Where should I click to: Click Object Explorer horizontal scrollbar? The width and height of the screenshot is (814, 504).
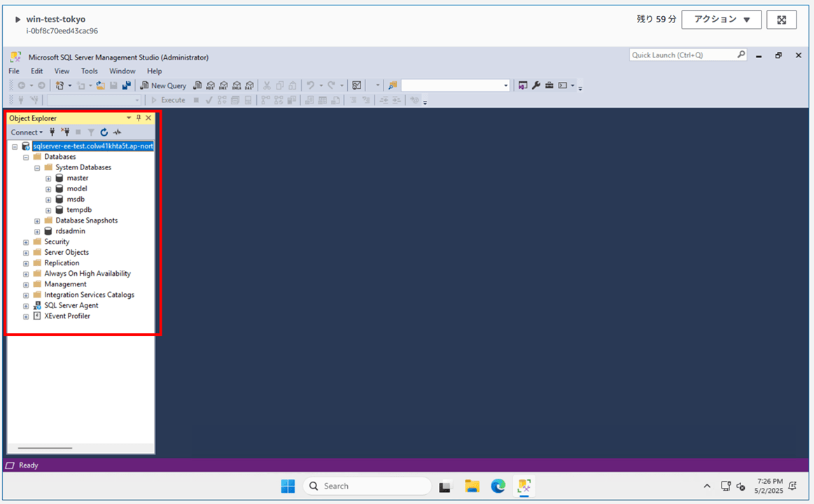click(x=45, y=448)
